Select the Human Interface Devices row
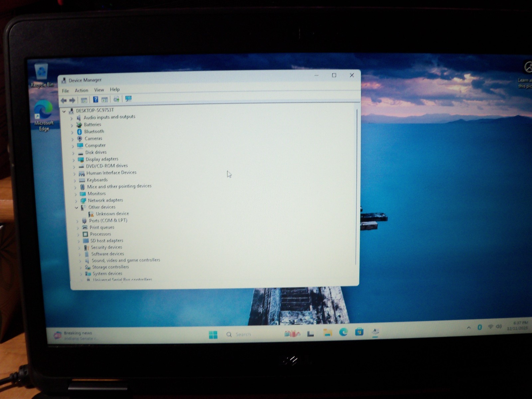The image size is (532, 399). click(x=111, y=173)
